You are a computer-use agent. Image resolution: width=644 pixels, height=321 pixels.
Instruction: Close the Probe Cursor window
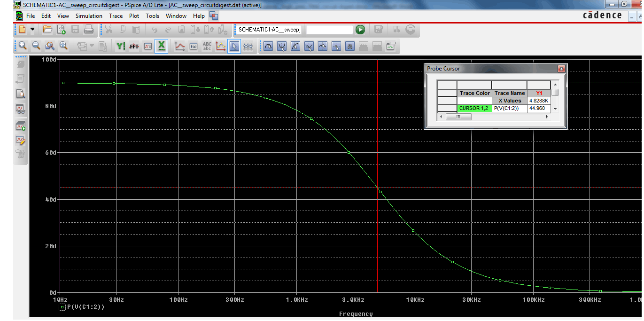(x=561, y=69)
